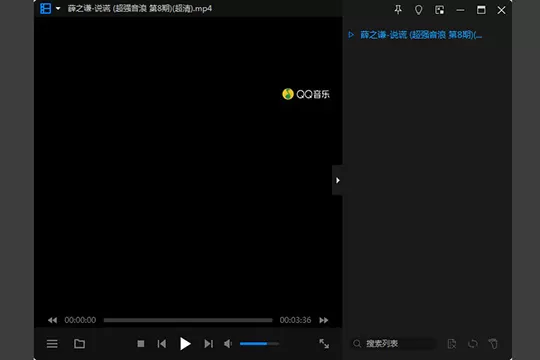Open the skin icon in the title bar
This screenshot has height=360, width=540.
[418, 10]
